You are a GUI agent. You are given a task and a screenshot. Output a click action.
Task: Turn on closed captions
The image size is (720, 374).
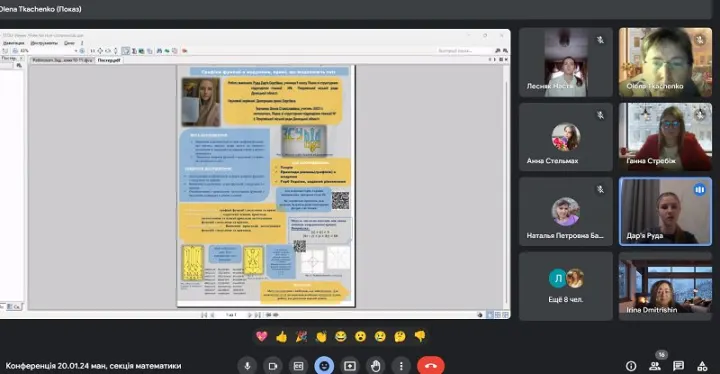[x=298, y=366]
